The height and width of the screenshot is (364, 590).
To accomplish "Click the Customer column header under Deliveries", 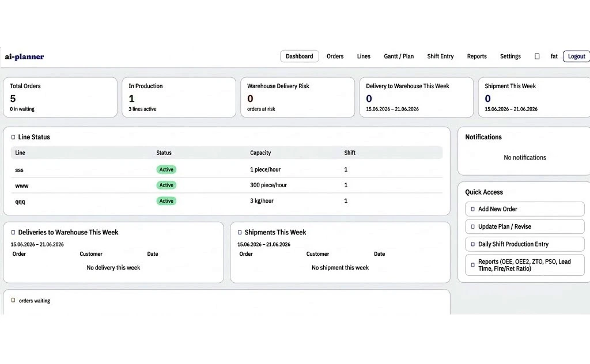I will (90, 254).
